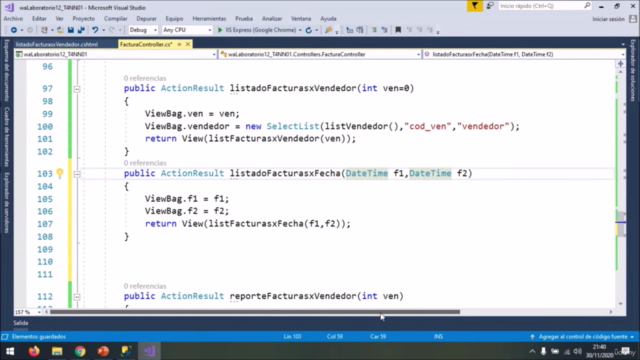Screen dimensions: 640x360
Task: Launch Firefox from the taskbar
Action: [x=34, y=351]
